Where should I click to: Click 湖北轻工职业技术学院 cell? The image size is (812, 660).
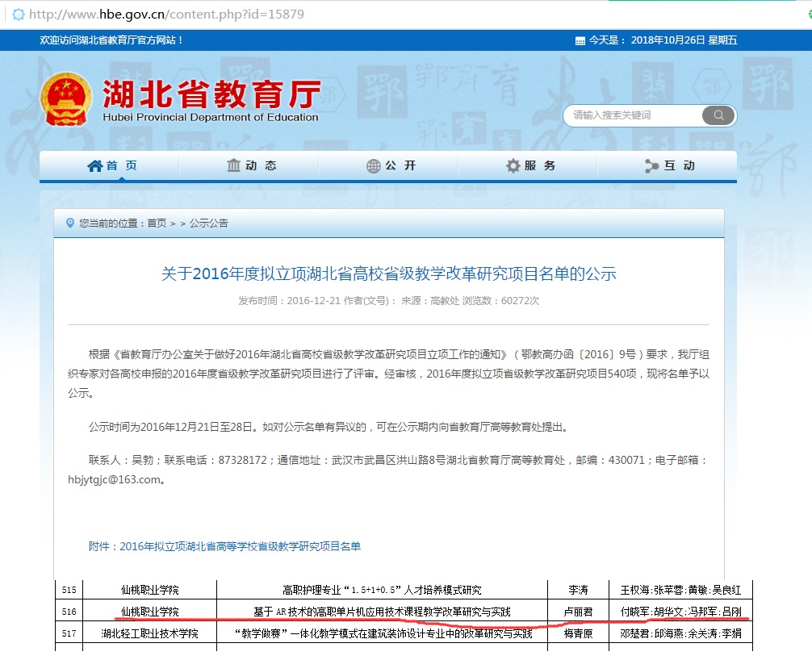click(149, 633)
